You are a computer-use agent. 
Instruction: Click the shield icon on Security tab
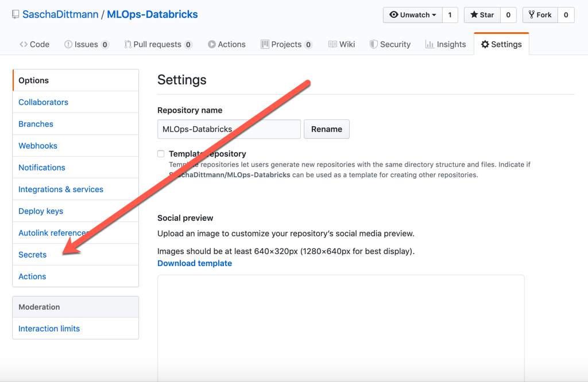pos(373,44)
